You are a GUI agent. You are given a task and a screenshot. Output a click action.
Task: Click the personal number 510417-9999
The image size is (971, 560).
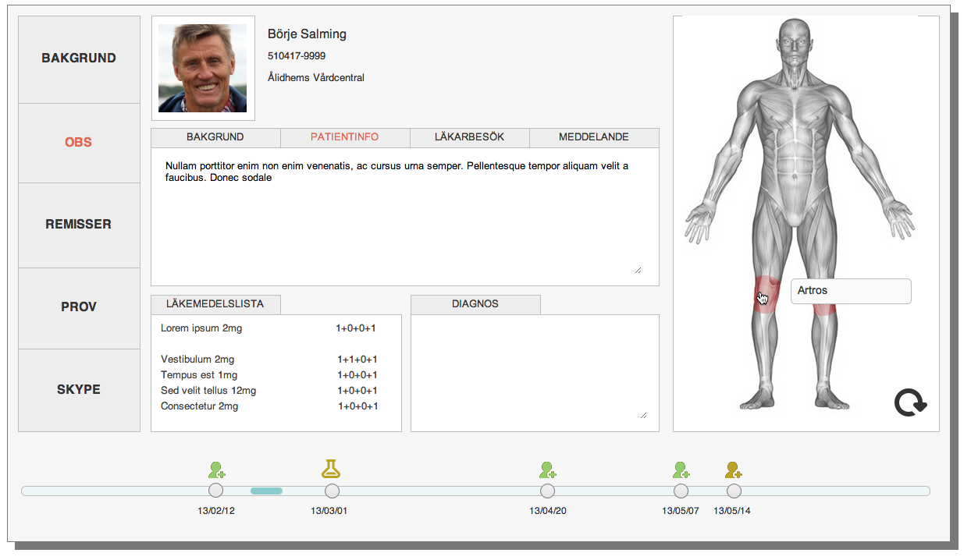tap(297, 56)
